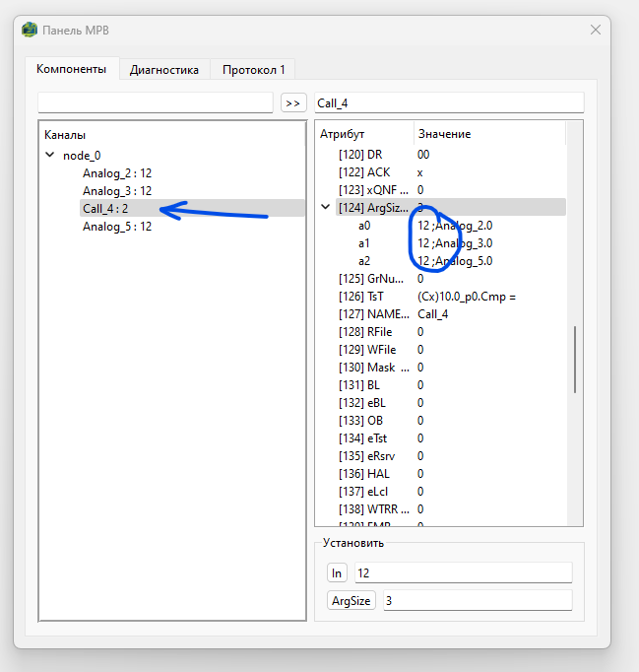Close the Панель МРВ window

596,30
